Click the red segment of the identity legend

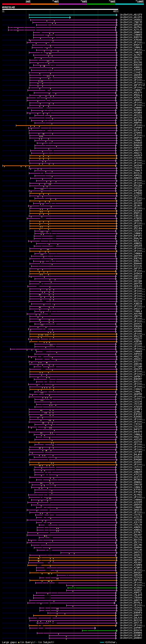click(16, 4)
